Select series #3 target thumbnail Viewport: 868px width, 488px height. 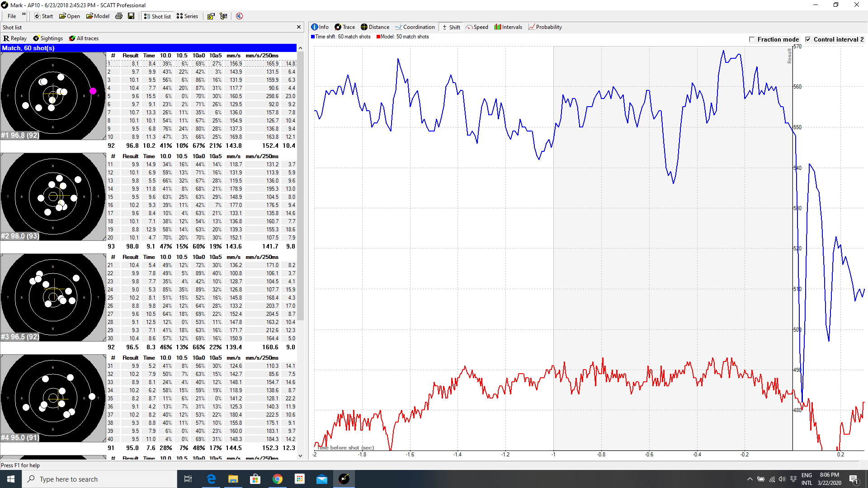coord(53,297)
